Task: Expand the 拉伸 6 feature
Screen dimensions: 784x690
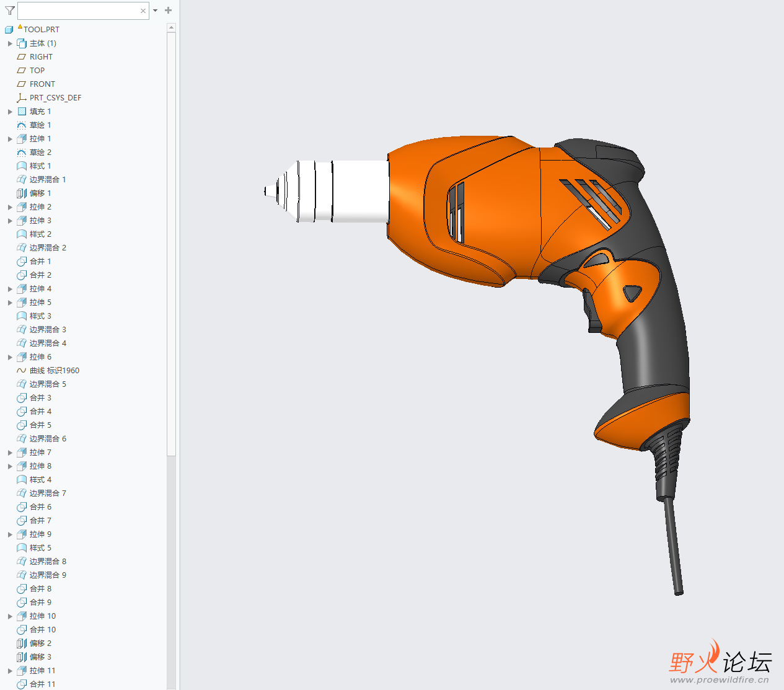Action: [x=10, y=357]
